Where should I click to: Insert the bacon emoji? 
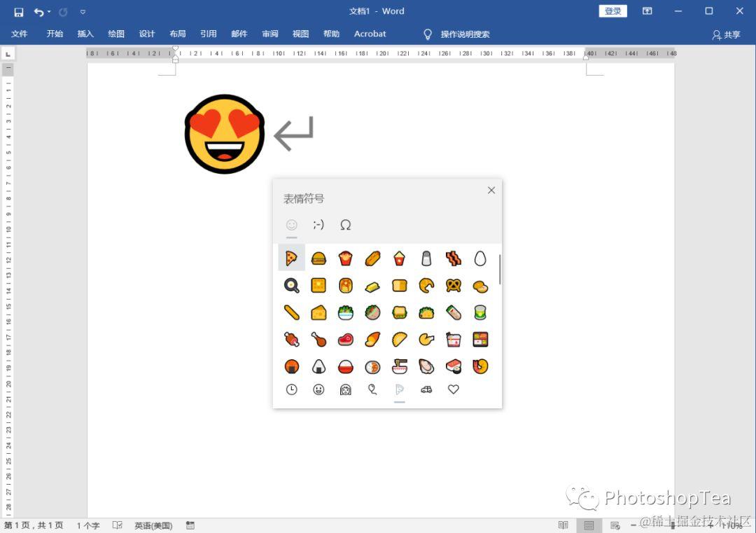coord(453,258)
